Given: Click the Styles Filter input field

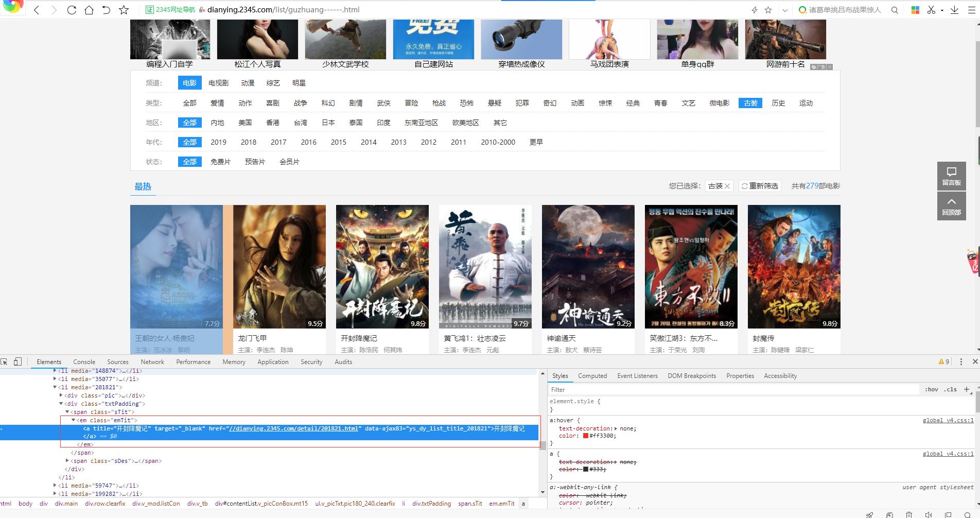Looking at the screenshot, I should (x=733, y=390).
